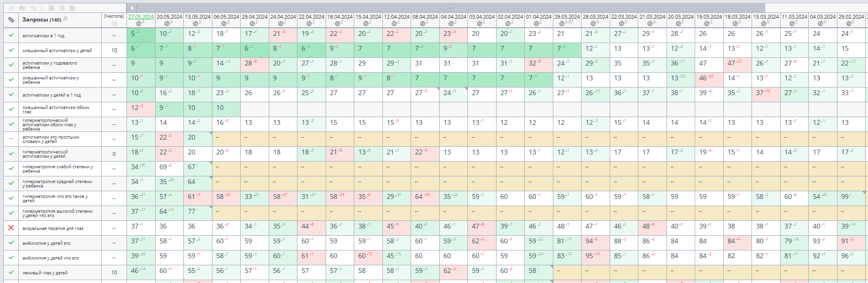Select the query гиперметропический астигматизм обоих глаз у ребенка

tap(49, 124)
